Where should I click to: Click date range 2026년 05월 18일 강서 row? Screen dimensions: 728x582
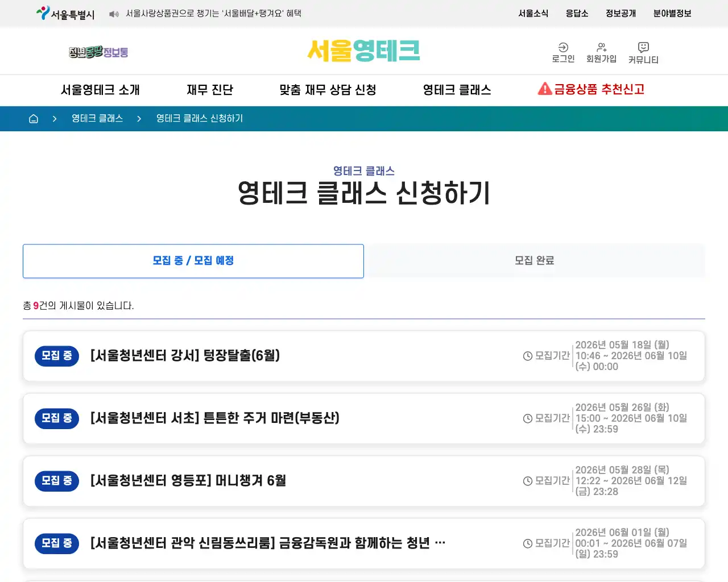tap(631, 356)
